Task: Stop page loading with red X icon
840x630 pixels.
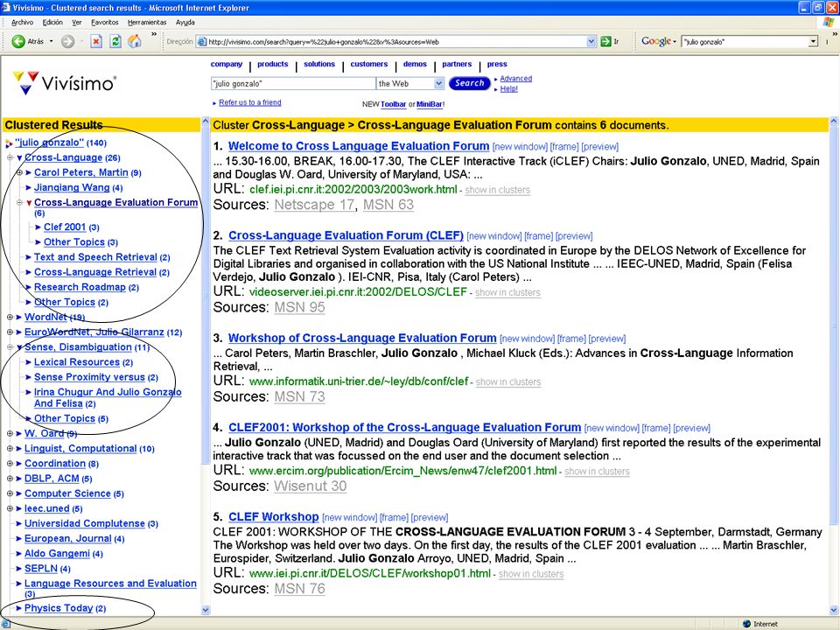Action: pos(96,41)
